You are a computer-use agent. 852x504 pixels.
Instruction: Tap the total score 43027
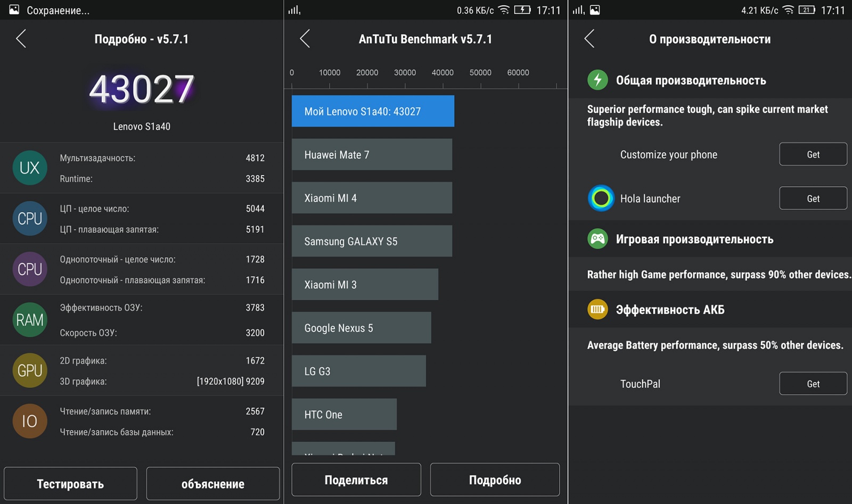click(141, 89)
